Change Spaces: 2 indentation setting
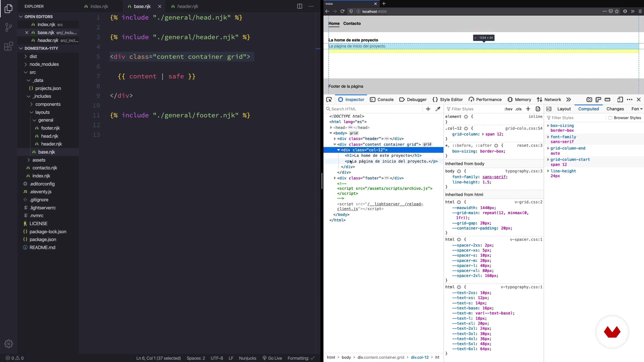This screenshot has width=644, height=362. (x=196, y=358)
